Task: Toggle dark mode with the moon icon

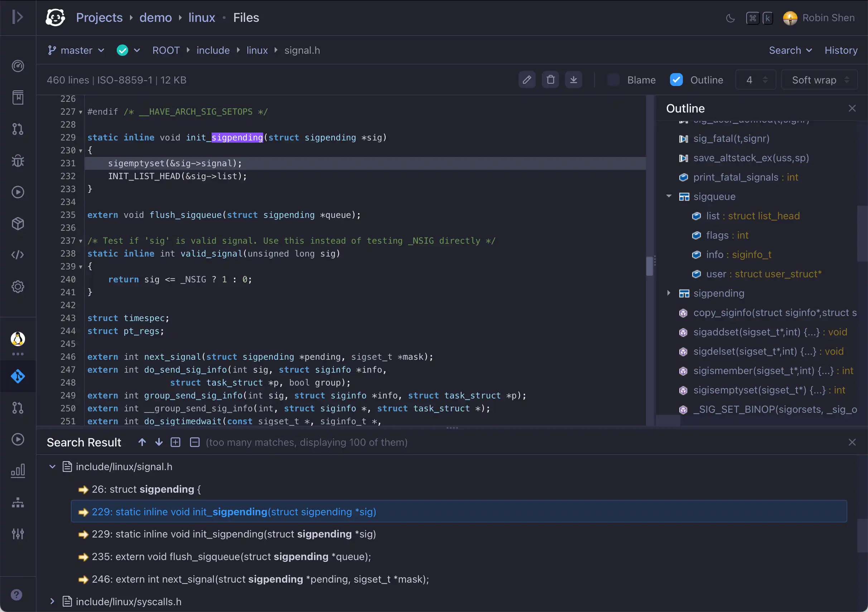Action: [730, 18]
